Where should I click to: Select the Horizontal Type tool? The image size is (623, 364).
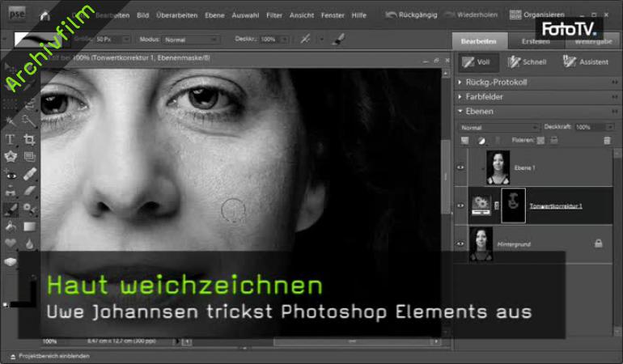[x=10, y=139]
